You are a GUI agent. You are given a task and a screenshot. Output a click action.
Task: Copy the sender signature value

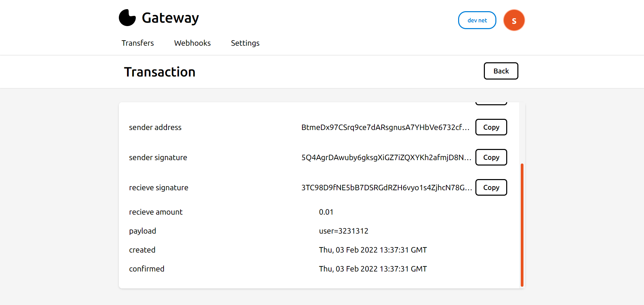[491, 157]
